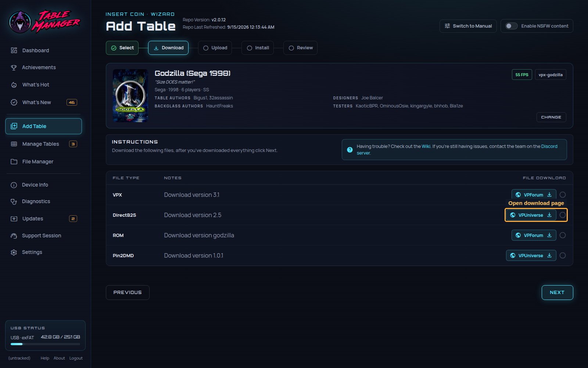This screenshot has height=368, width=588.
Task: Mark the DirectB2S file as downloaded
Action: tap(563, 215)
